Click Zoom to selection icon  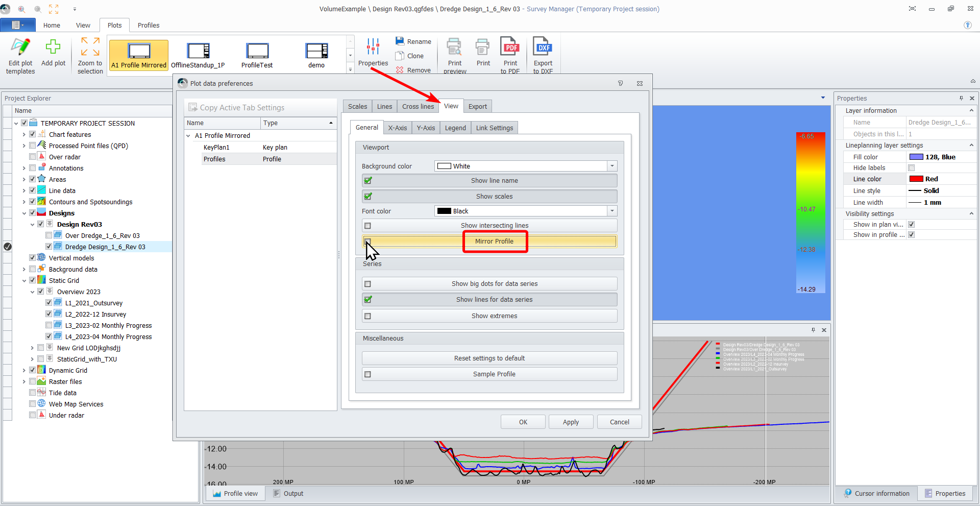(90, 47)
